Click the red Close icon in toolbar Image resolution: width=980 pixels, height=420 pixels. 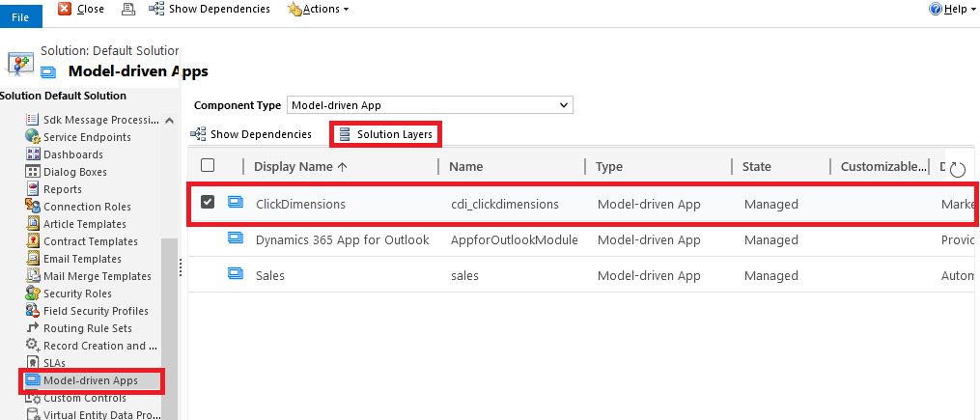click(65, 9)
